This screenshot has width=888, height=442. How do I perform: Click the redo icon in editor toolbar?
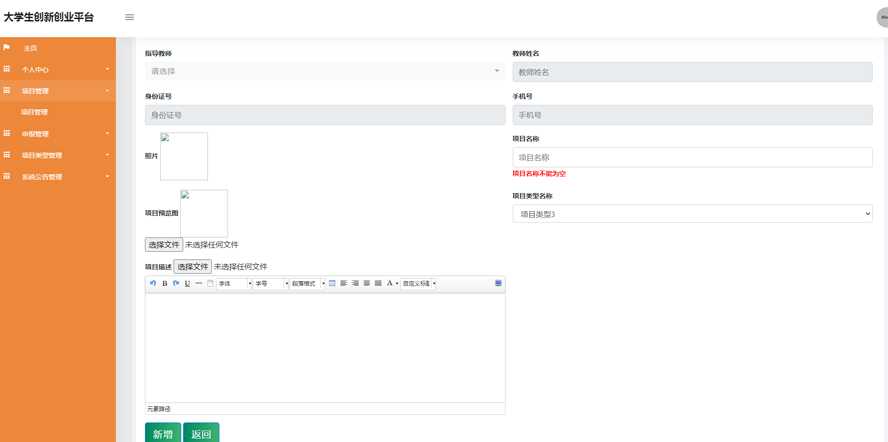pos(176,283)
